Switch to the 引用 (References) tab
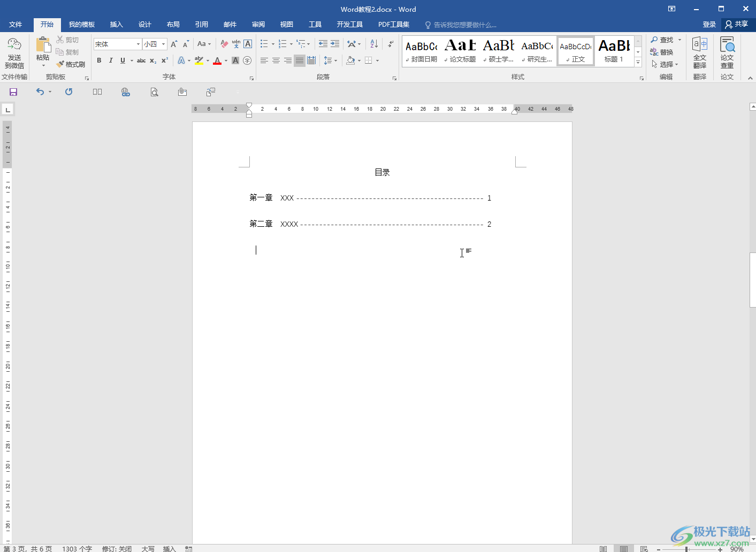The height and width of the screenshot is (552, 756). 202,25
